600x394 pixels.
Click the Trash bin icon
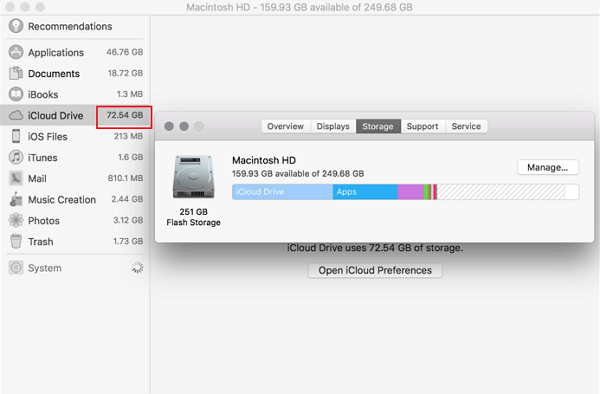coord(16,241)
